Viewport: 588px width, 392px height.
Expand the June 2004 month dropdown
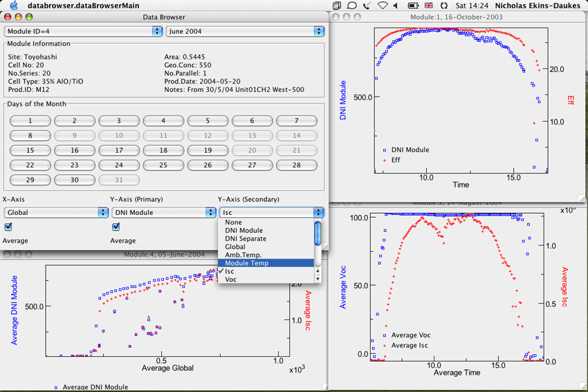[x=245, y=31]
